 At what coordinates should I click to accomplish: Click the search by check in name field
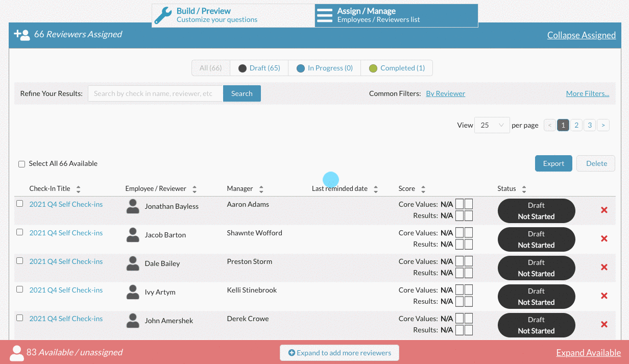point(156,93)
